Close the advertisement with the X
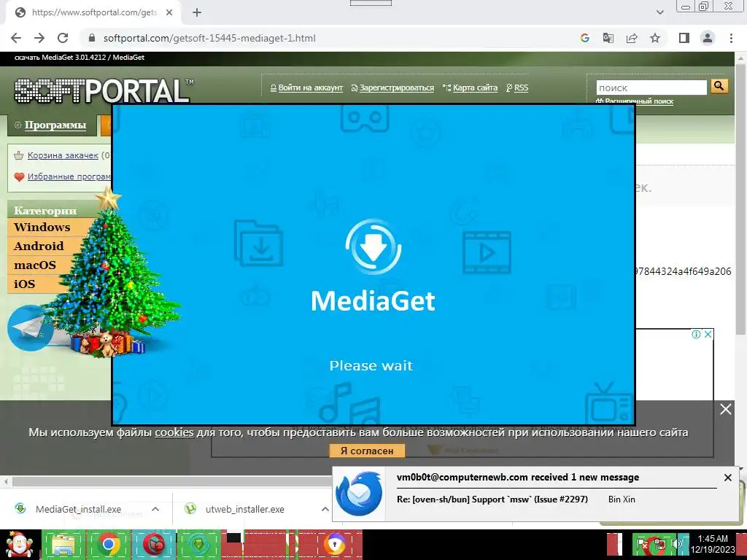The width and height of the screenshot is (747, 560). [708, 334]
